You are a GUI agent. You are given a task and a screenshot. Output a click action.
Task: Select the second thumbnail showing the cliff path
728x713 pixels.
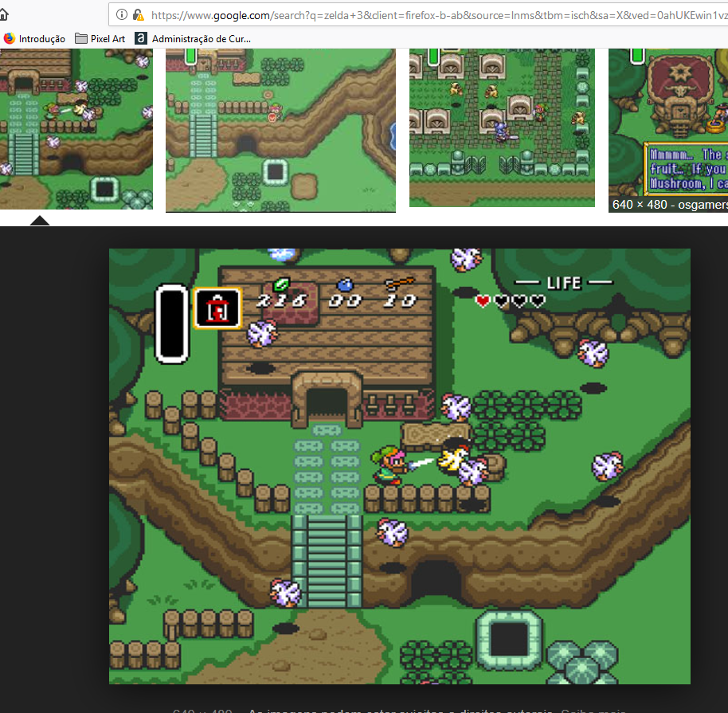(x=280, y=129)
